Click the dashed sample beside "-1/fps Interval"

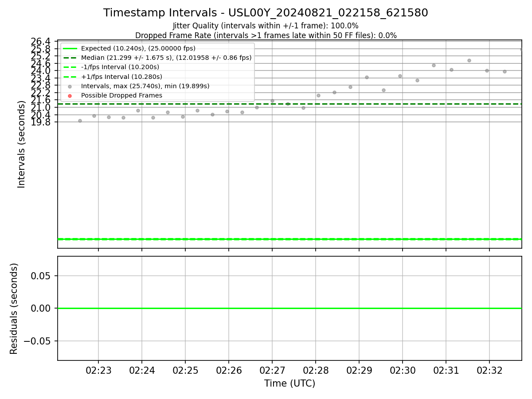[x=70, y=67]
